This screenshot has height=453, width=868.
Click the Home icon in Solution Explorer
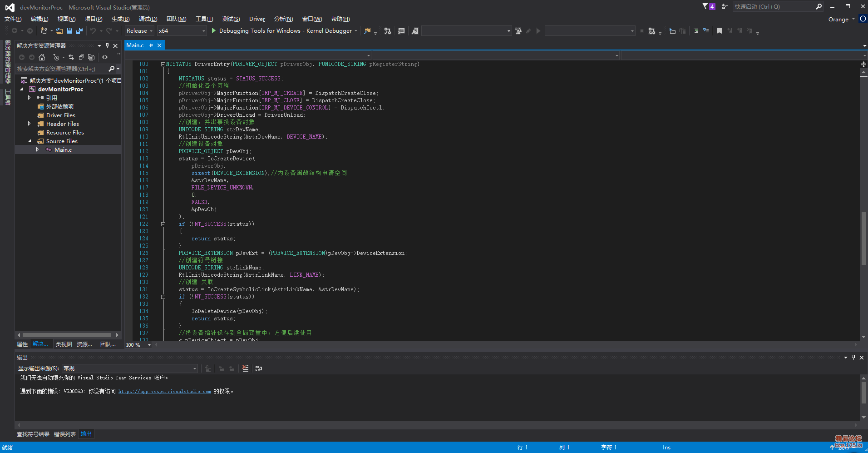point(42,57)
